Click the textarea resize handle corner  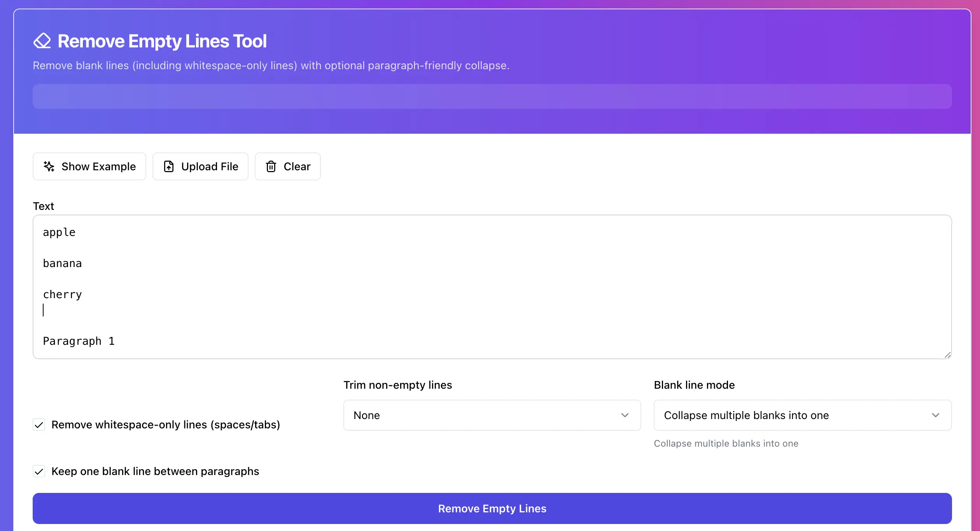coord(947,355)
